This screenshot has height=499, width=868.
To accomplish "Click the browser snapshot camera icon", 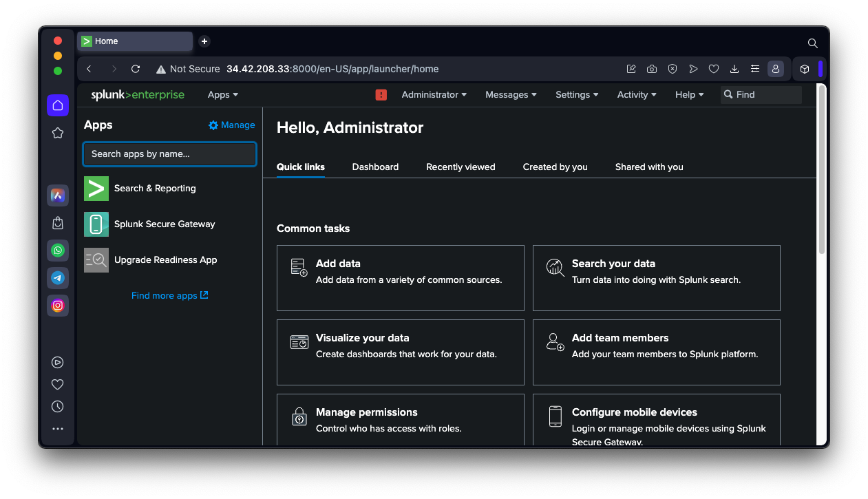I will point(652,69).
